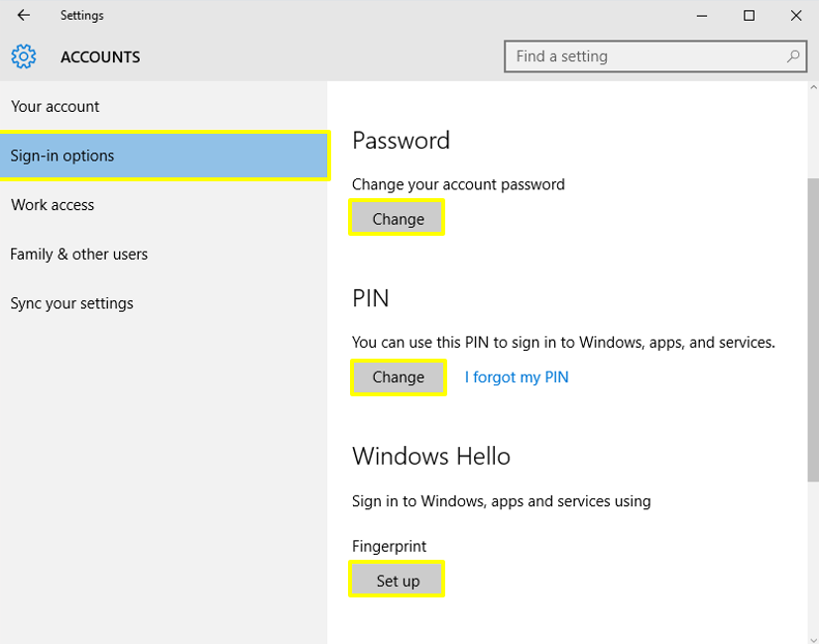Viewport: 819px width, 644px height.
Task: Set up Fingerprint for Windows Hello
Action: click(x=398, y=581)
